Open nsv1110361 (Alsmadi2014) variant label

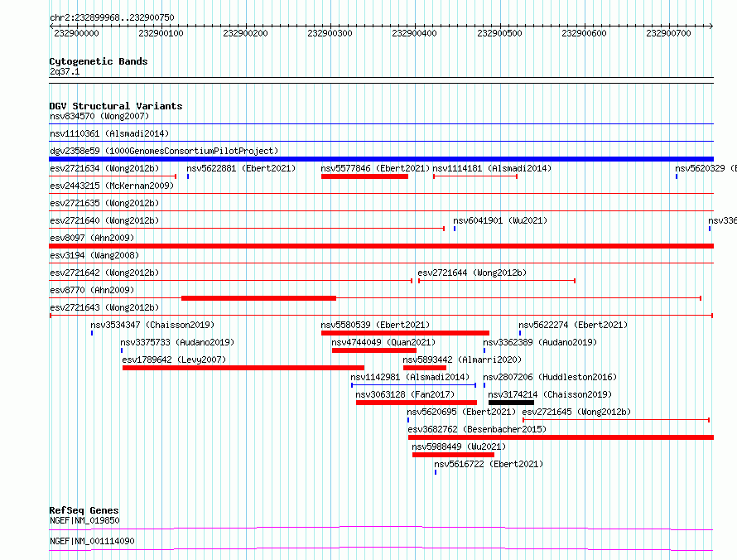click(109, 133)
